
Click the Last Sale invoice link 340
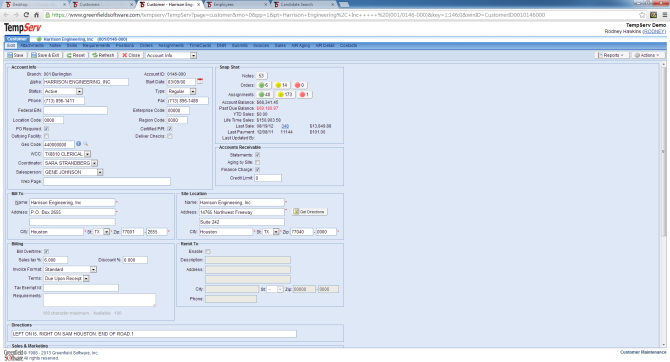pos(285,126)
